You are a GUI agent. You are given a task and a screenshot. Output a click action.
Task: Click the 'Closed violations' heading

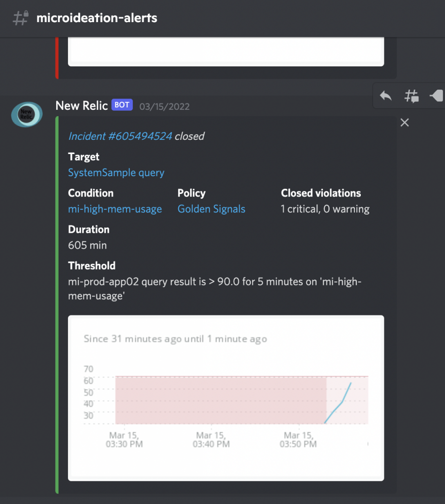pos(321,193)
